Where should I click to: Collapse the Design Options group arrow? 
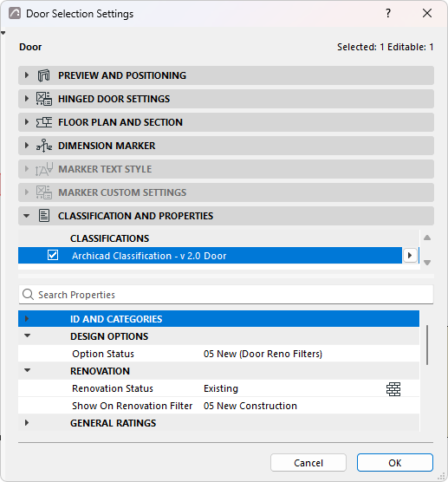(x=28, y=335)
